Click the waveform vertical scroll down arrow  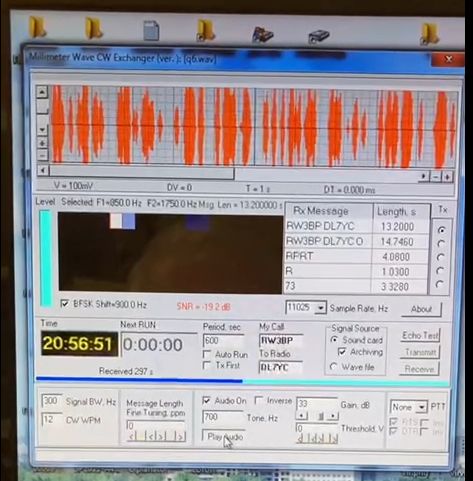42,129
